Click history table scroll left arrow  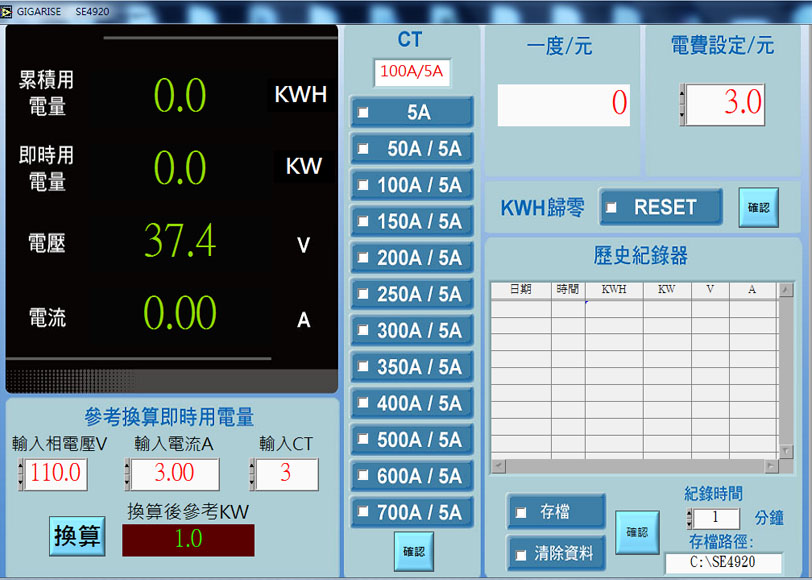[498, 466]
